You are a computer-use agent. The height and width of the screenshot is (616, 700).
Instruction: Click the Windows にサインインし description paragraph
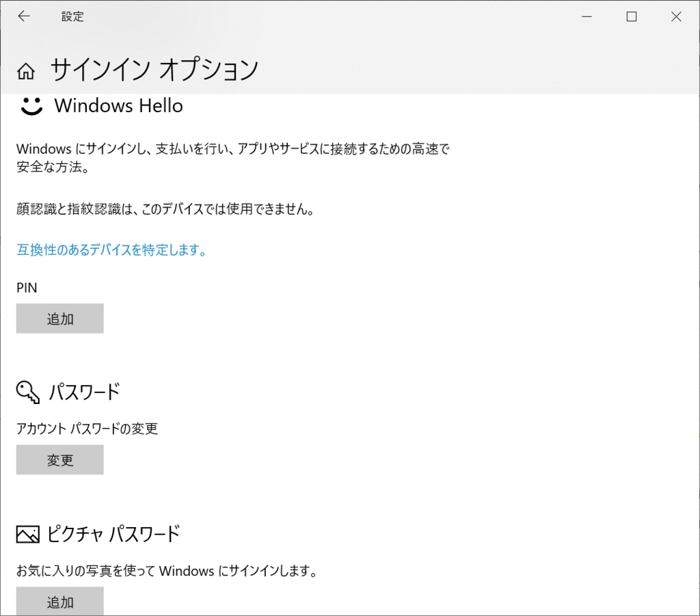pos(232,157)
